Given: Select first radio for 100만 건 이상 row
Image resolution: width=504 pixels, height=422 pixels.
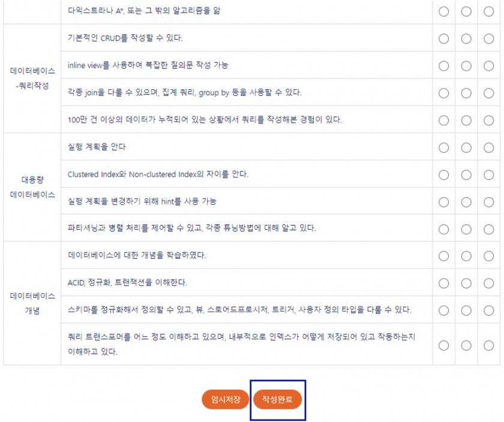Looking at the screenshot, I should click(443, 120).
